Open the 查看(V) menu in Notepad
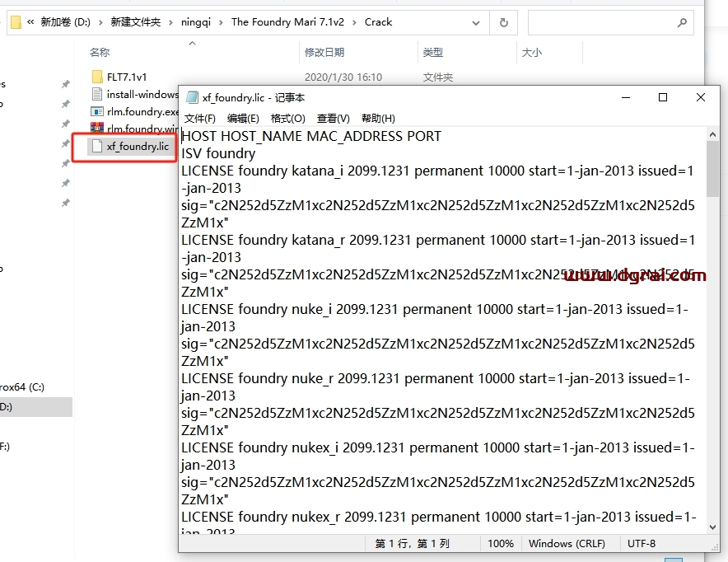728x562 pixels. coord(333,119)
